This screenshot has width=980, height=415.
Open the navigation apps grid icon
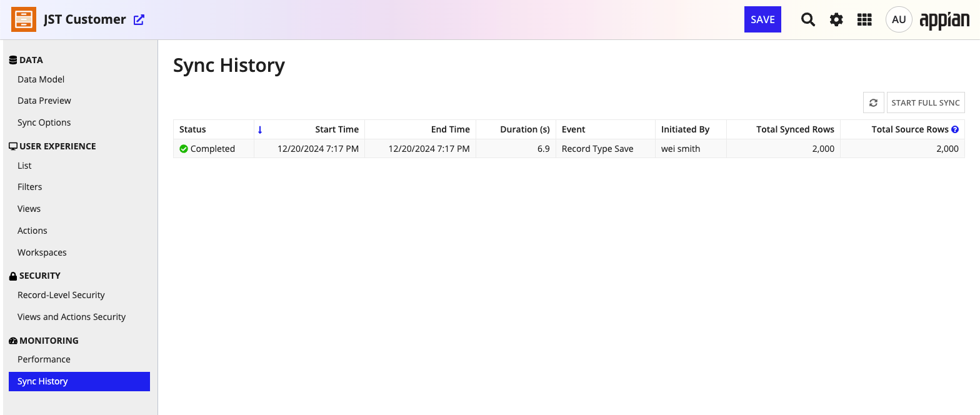pyautogui.click(x=864, y=19)
